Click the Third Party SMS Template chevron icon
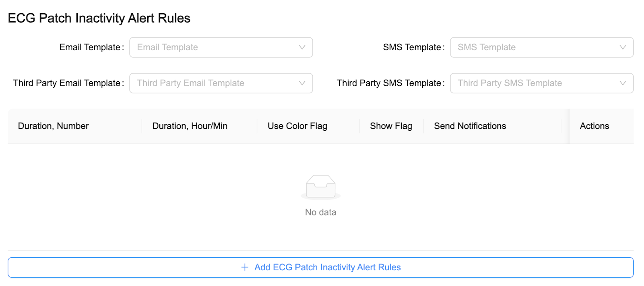The image size is (644, 286). coord(623,83)
